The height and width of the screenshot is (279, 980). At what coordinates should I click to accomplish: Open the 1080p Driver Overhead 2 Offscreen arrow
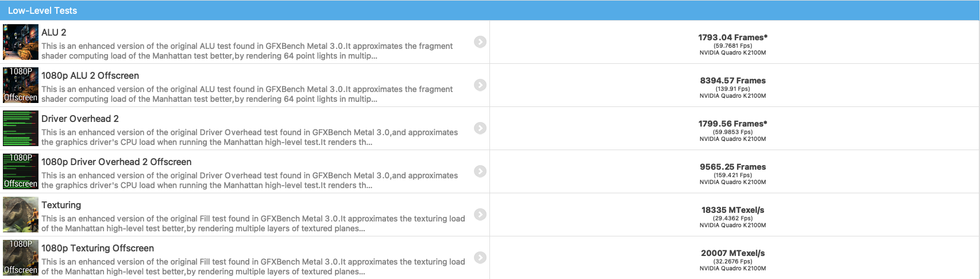tap(480, 171)
